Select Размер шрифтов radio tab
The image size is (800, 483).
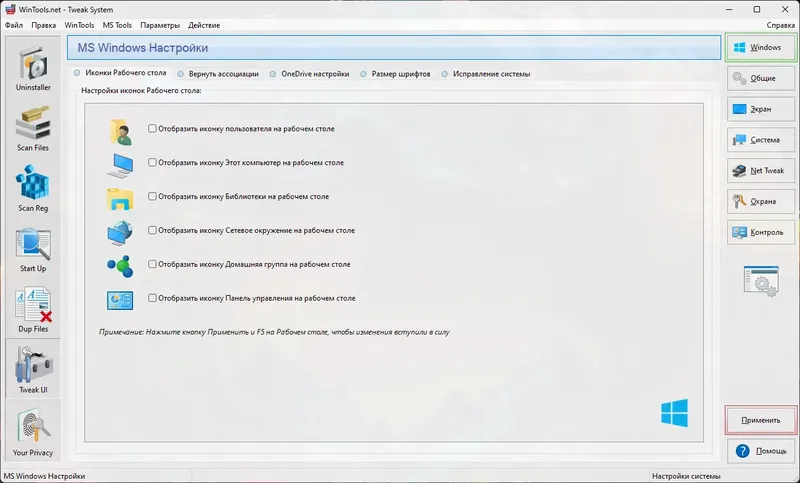pyautogui.click(x=395, y=74)
